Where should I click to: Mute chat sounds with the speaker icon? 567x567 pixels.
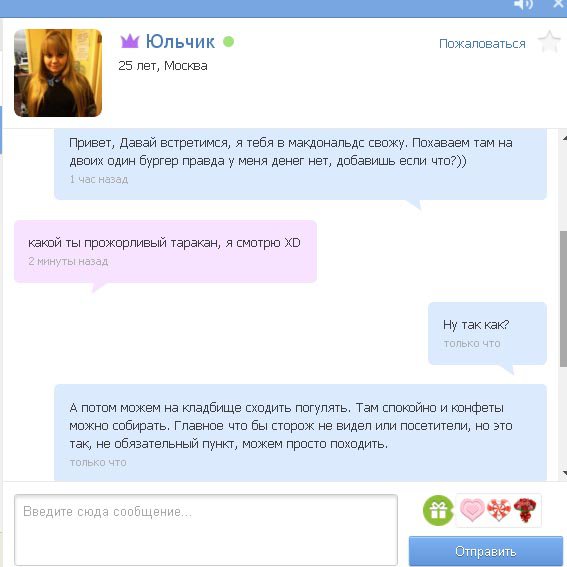click(523, 4)
